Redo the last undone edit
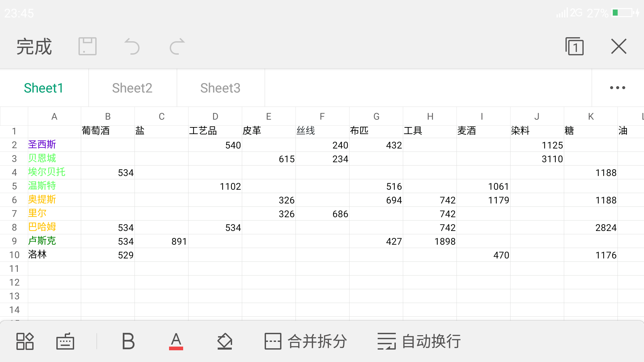 [x=177, y=46]
